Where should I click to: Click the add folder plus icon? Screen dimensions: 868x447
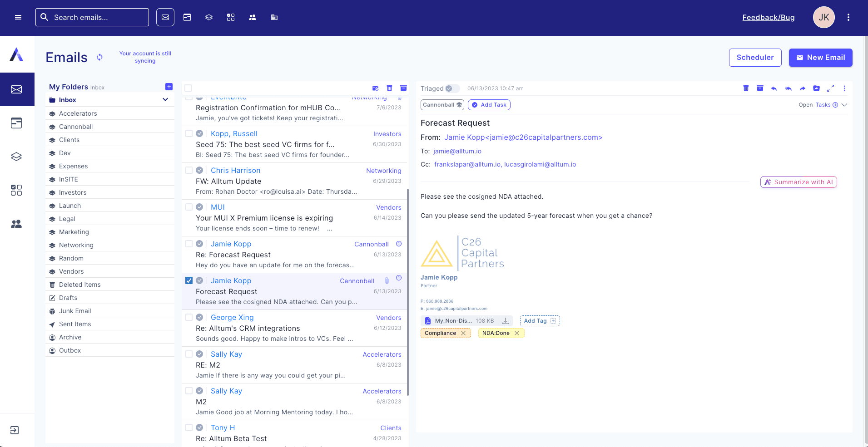tap(169, 87)
